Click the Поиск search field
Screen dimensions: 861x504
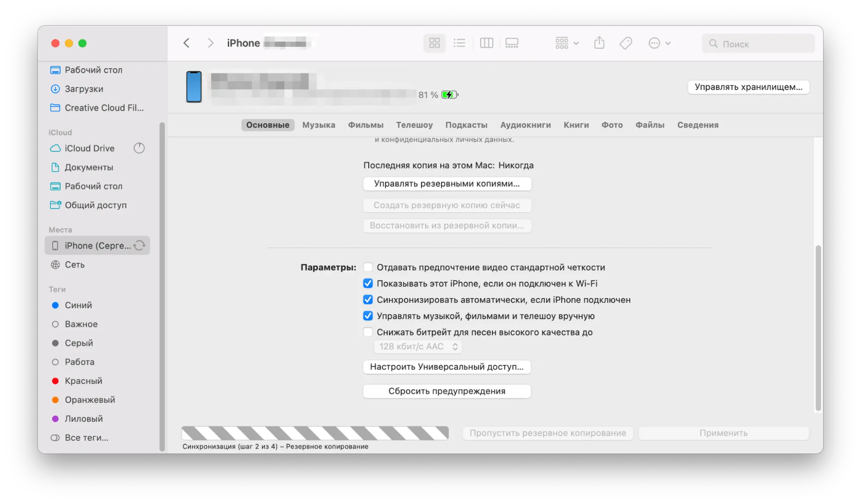click(758, 44)
